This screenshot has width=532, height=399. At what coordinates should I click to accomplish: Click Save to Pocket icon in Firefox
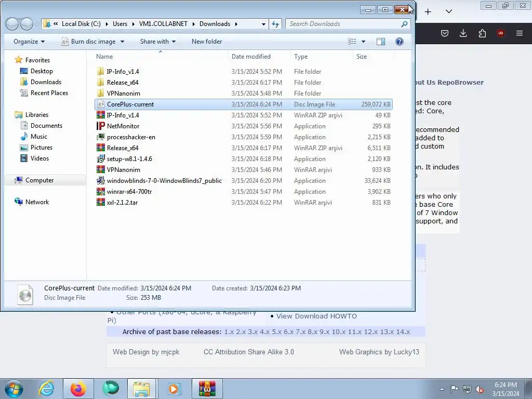point(445,33)
